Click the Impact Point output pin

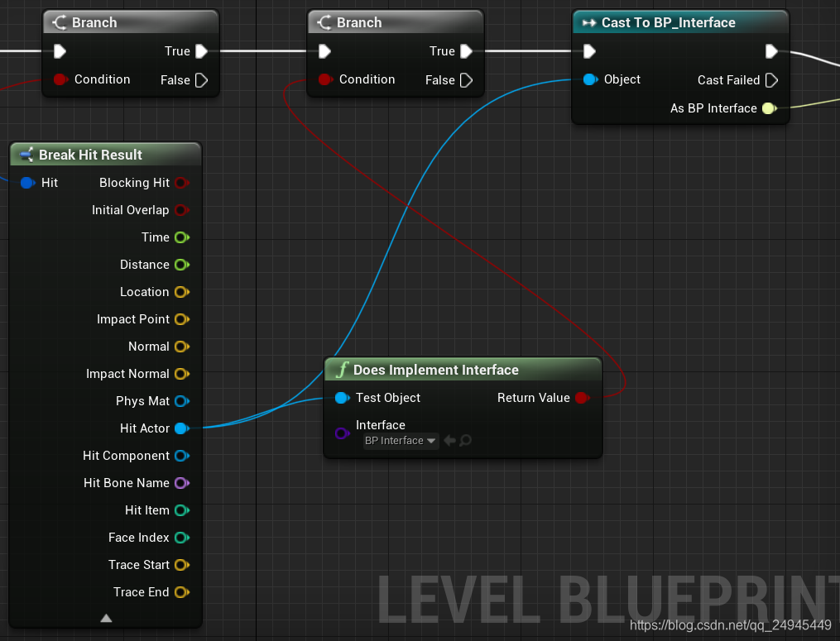click(181, 319)
